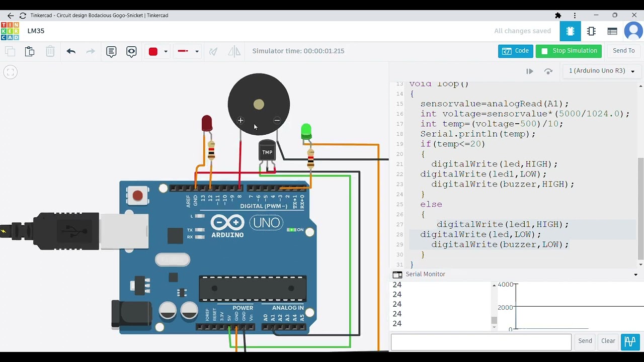
Task: Open the browser extensions puzzle icon
Action: pyautogui.click(x=558, y=16)
